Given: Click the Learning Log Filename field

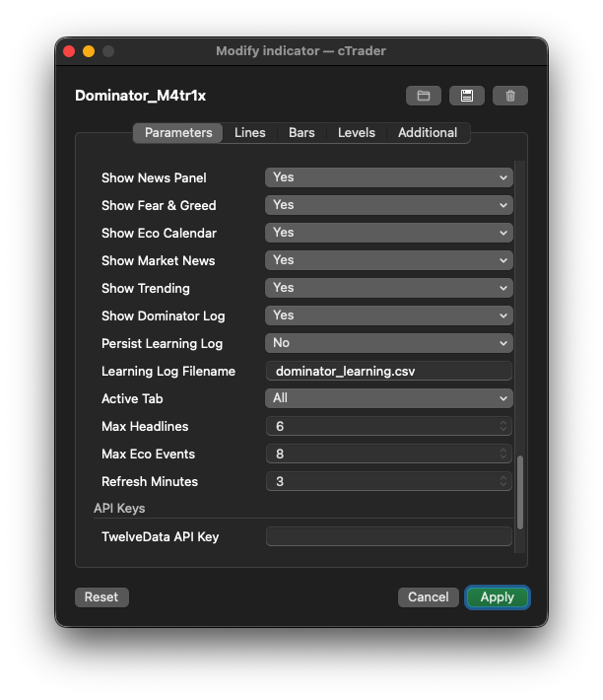Looking at the screenshot, I should pyautogui.click(x=389, y=371).
